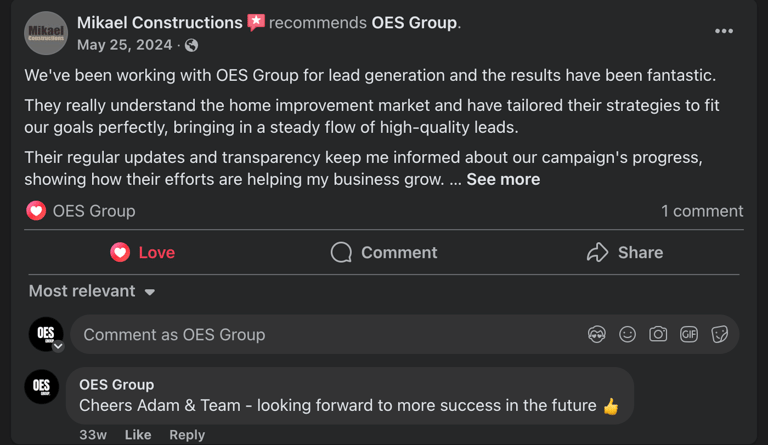Click the love reaction heart next to OES Group

[x=36, y=211]
